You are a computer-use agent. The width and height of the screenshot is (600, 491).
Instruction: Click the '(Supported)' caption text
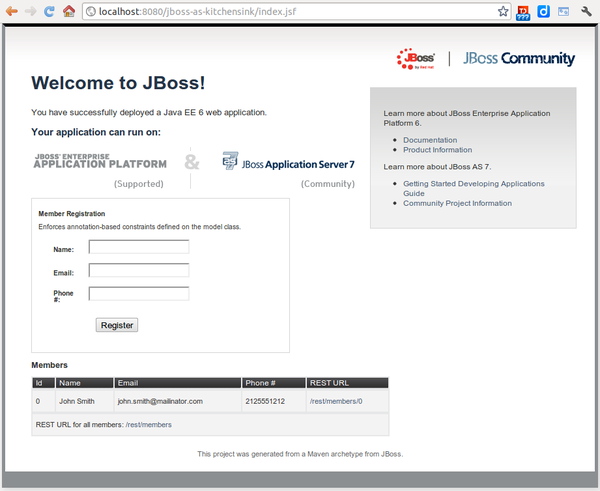click(139, 184)
